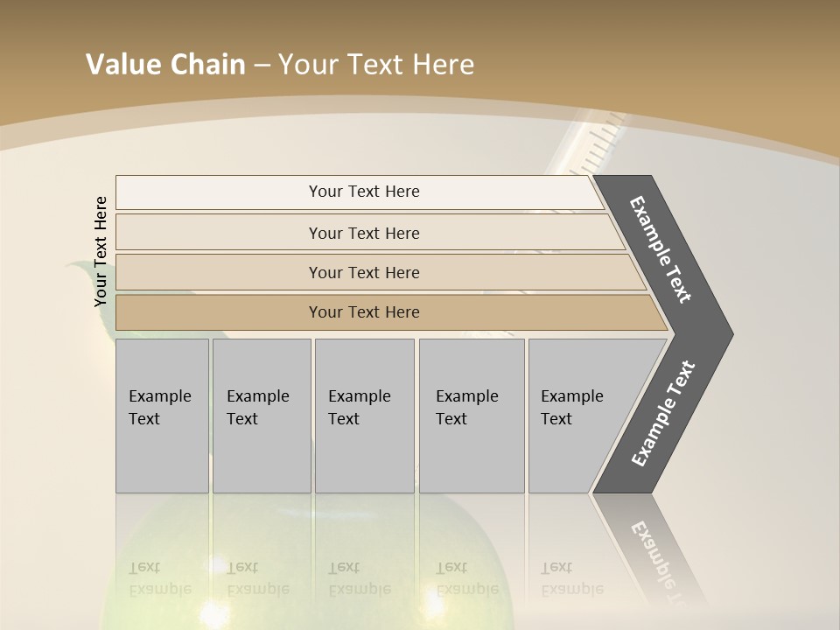Click the mirrored reflection text under the first box
This screenshot has width=840, height=630.
coord(159,578)
